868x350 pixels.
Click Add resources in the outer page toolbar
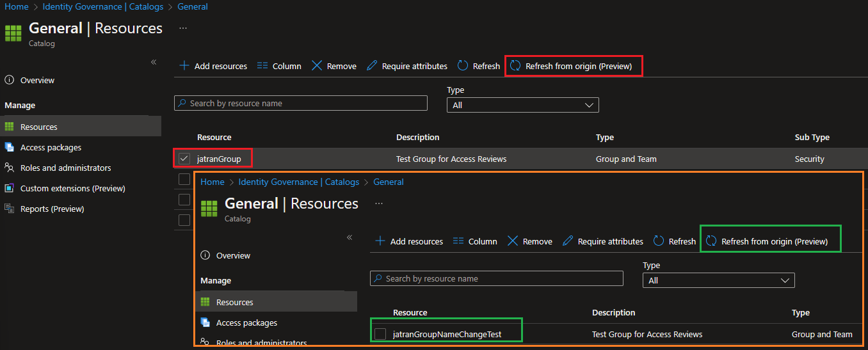pyautogui.click(x=213, y=66)
